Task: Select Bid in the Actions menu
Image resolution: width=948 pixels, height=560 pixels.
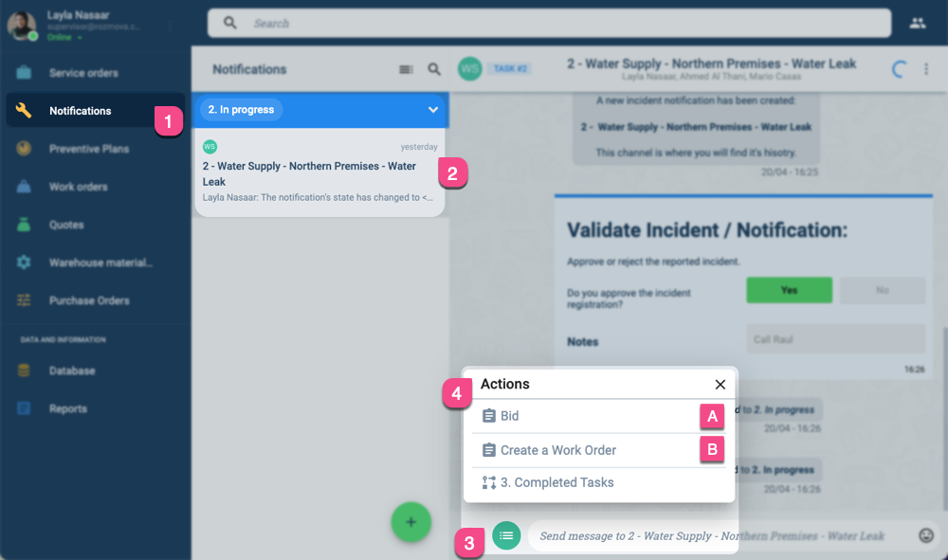Action: click(x=508, y=415)
